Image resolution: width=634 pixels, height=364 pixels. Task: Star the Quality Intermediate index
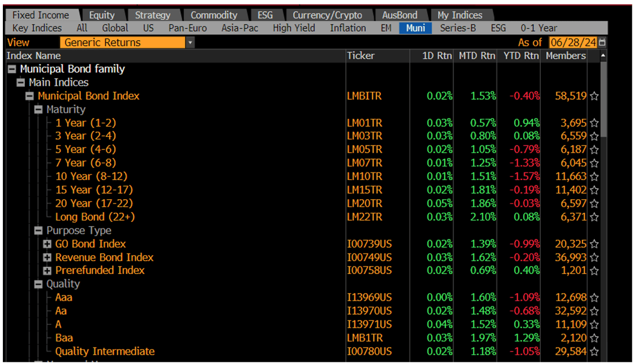coord(594,352)
